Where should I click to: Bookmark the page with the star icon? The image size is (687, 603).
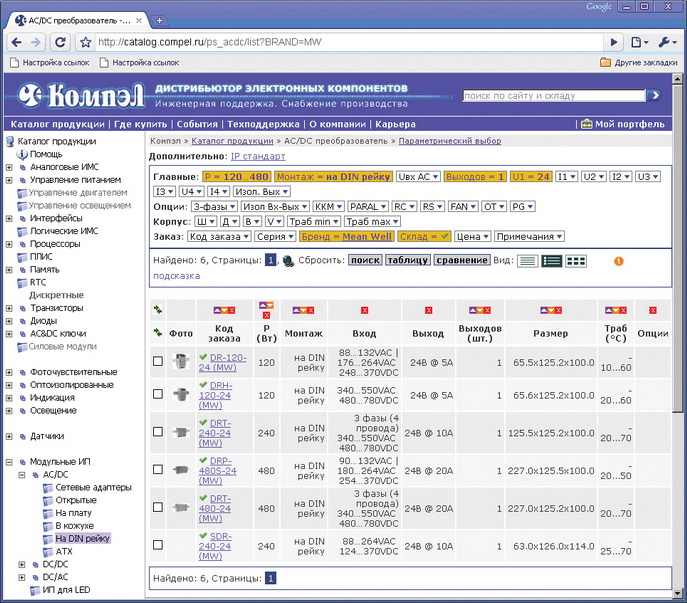click(86, 42)
